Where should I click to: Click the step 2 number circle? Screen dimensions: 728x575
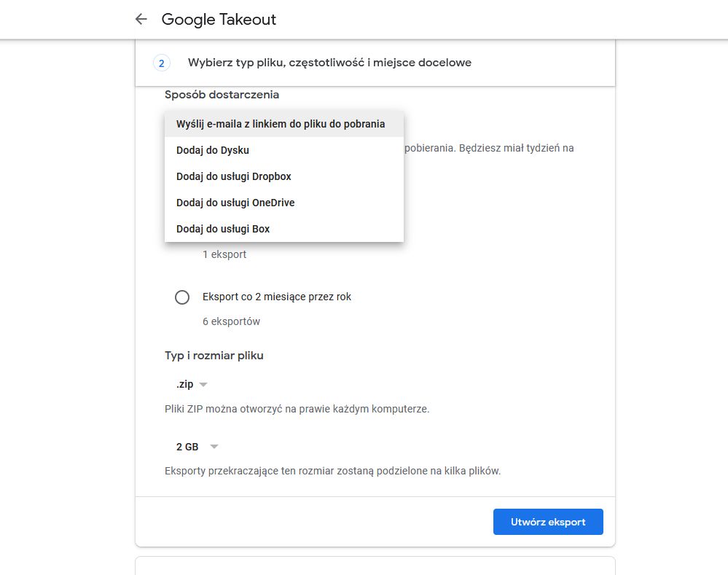[161, 63]
